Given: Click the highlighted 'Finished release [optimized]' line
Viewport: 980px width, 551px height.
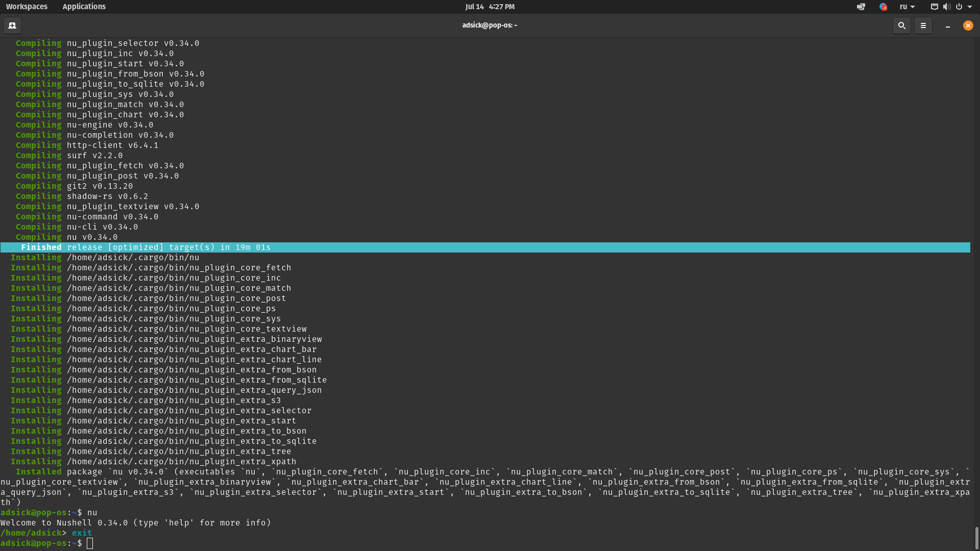Looking at the screenshot, I should tap(485, 247).
